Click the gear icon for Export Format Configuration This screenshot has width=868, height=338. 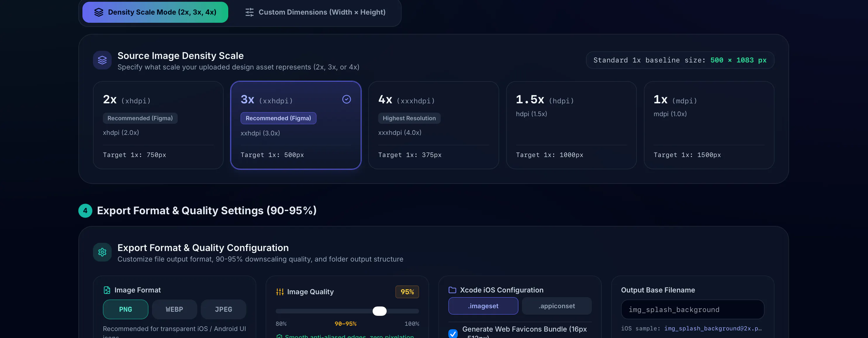(x=102, y=252)
